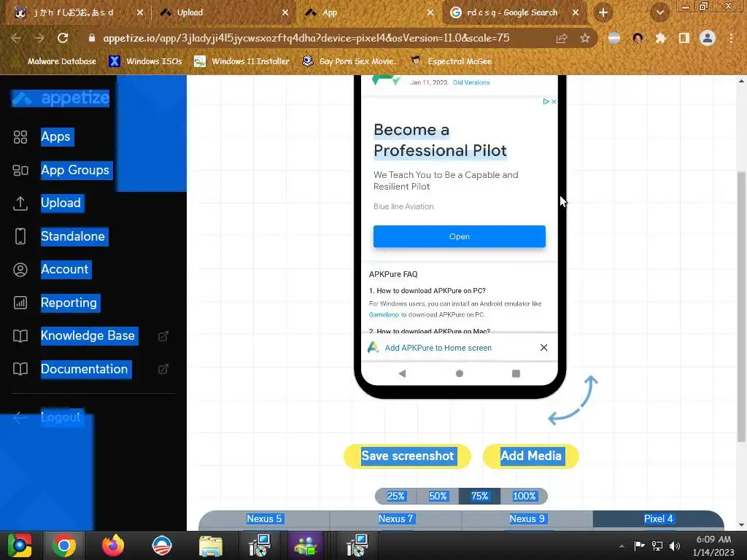Open a new Chrome tab
Viewport: 747px width, 560px height.
[603, 13]
